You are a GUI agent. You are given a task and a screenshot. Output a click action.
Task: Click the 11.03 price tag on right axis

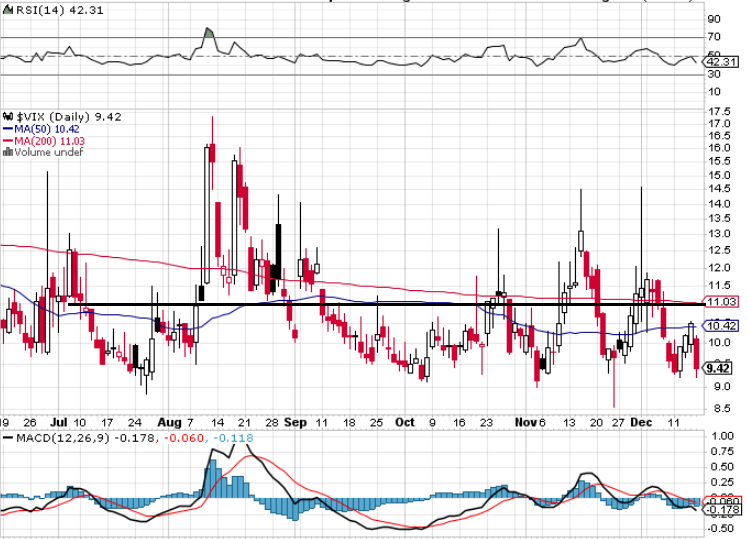click(x=721, y=302)
